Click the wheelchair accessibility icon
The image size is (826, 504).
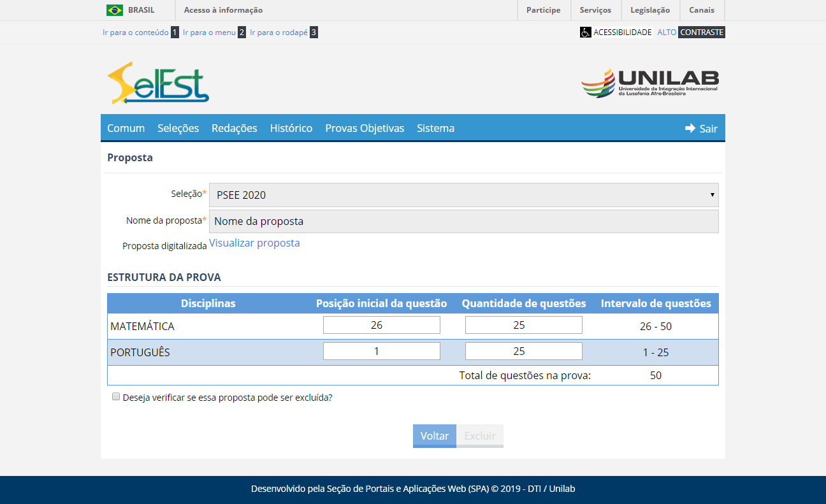point(585,32)
